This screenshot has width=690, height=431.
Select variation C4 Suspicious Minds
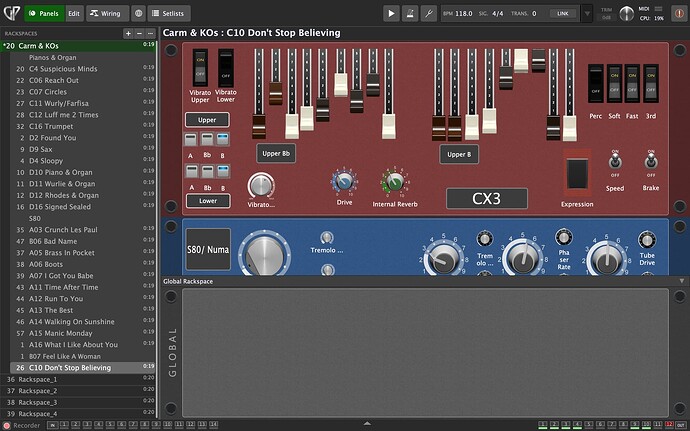83,69
